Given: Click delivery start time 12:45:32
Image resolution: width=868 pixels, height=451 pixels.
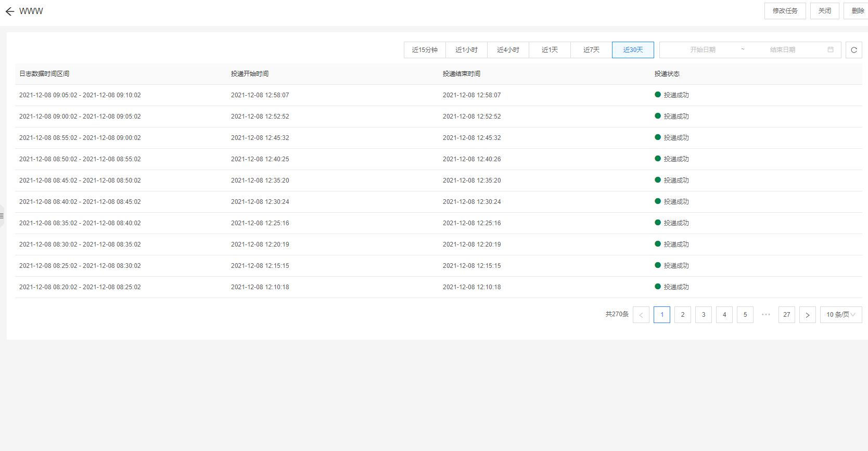Looking at the screenshot, I should click(260, 138).
